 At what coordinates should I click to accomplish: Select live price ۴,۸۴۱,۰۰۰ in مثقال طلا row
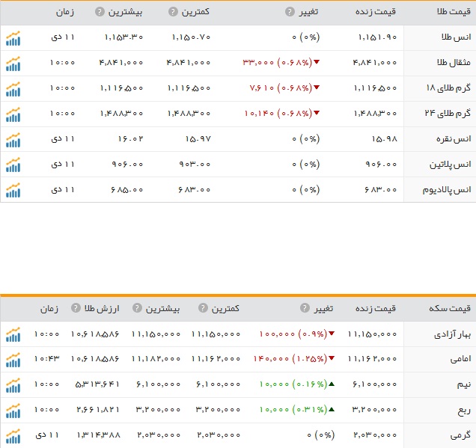tap(375, 63)
